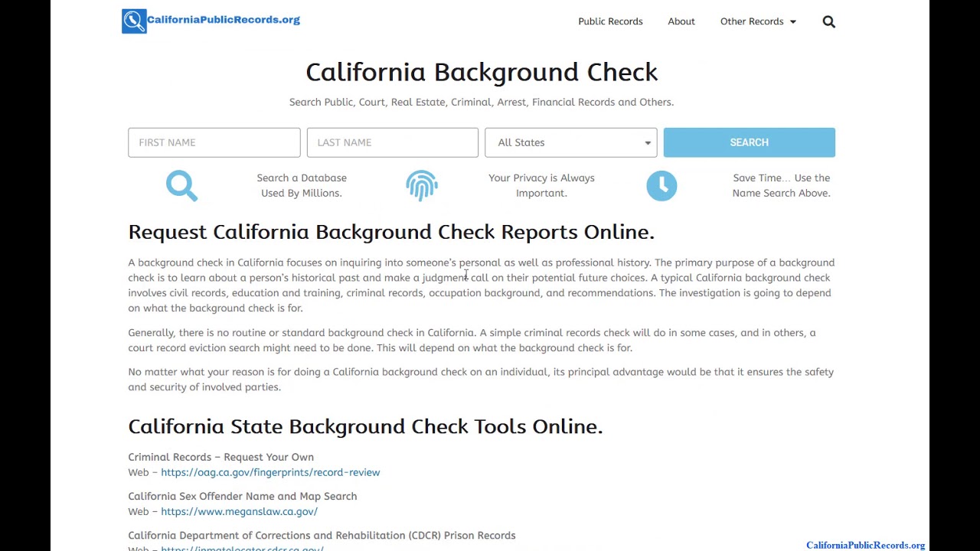Click 'California State Background Check Tools Online.' heading
The image size is (980, 551).
point(365,426)
